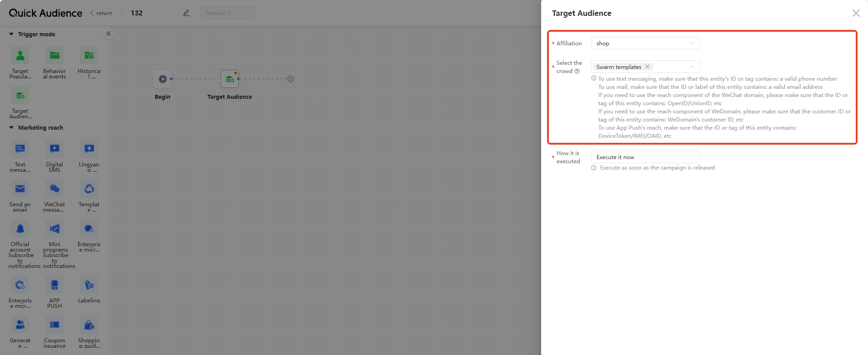Click the Target Audience panel title
868x355 pixels.
(582, 13)
